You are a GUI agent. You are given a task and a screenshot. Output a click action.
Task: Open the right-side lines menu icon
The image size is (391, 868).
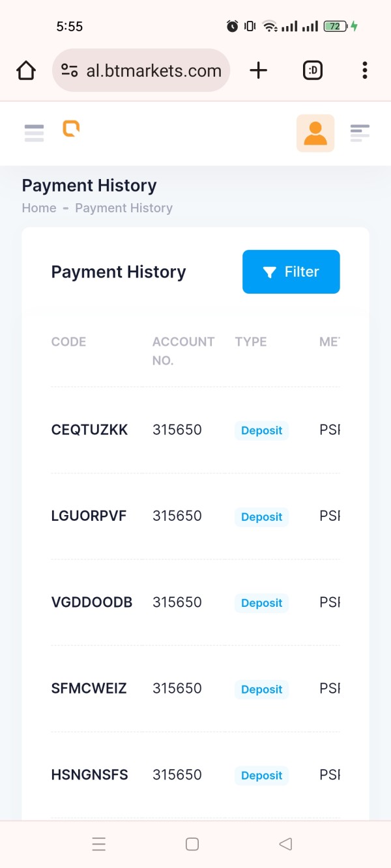click(x=360, y=133)
